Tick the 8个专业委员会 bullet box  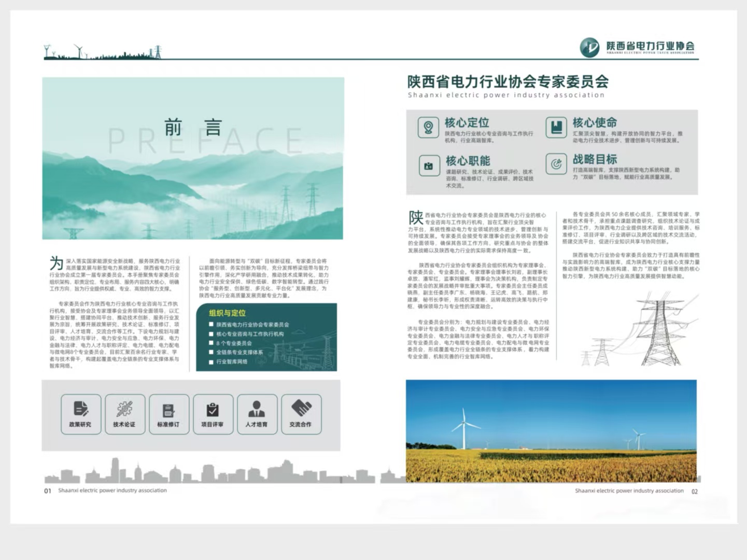click(211, 343)
